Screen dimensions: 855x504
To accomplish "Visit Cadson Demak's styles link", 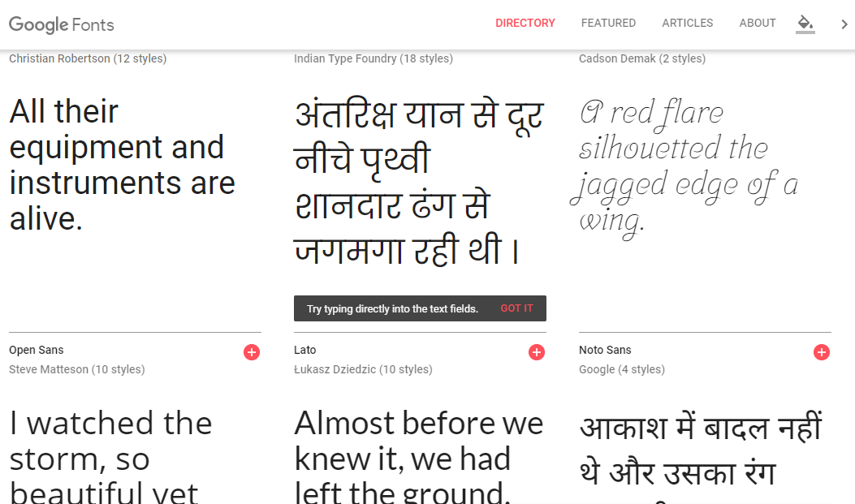I will [642, 58].
